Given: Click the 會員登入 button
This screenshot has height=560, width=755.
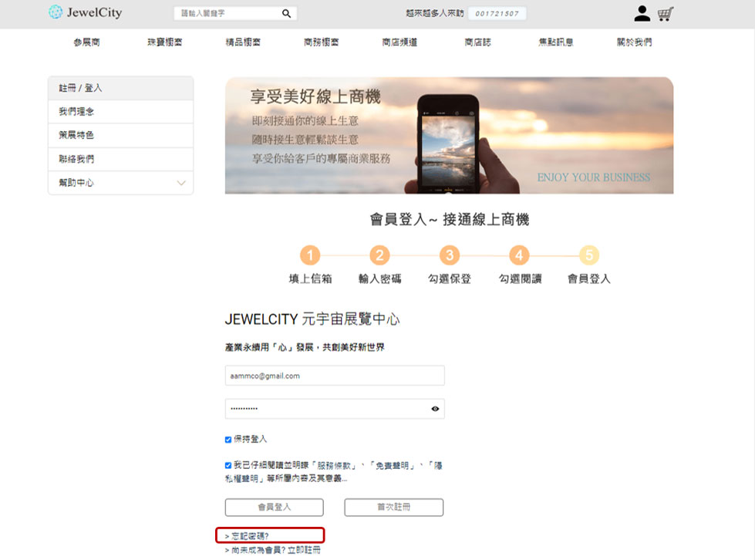Looking at the screenshot, I should [275, 507].
